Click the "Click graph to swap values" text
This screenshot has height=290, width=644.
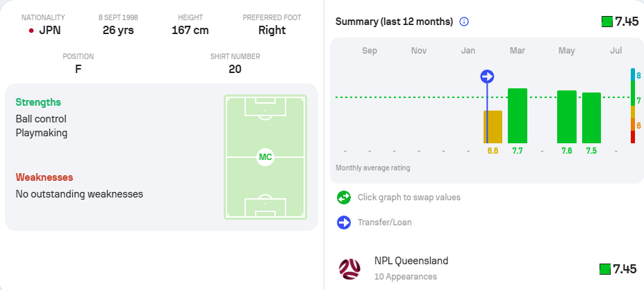pos(409,198)
